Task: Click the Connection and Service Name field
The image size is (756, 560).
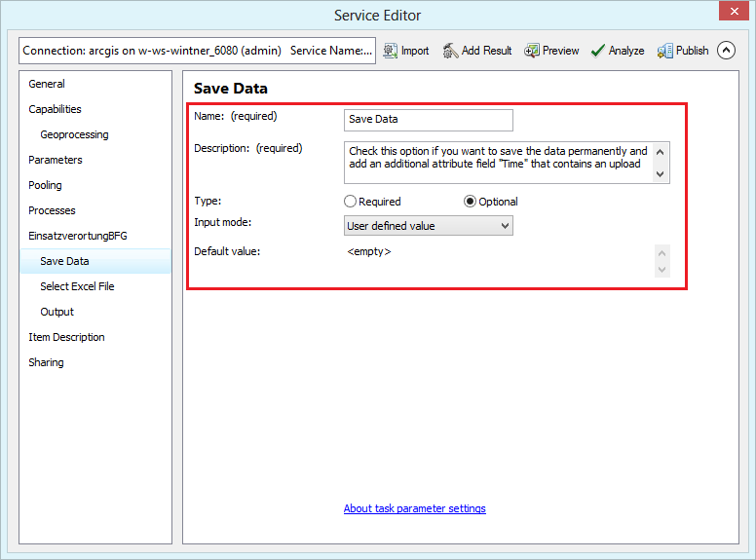Action: tap(197, 51)
